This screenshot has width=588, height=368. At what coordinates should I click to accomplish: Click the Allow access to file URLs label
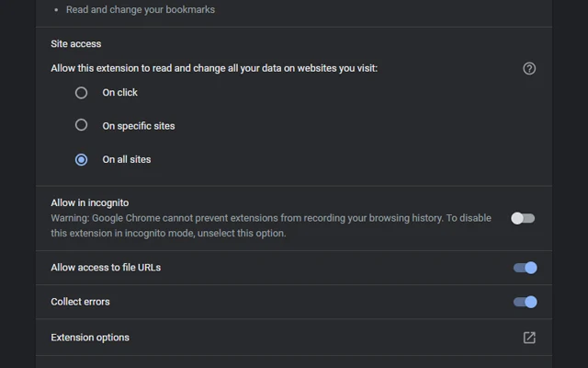click(x=106, y=268)
